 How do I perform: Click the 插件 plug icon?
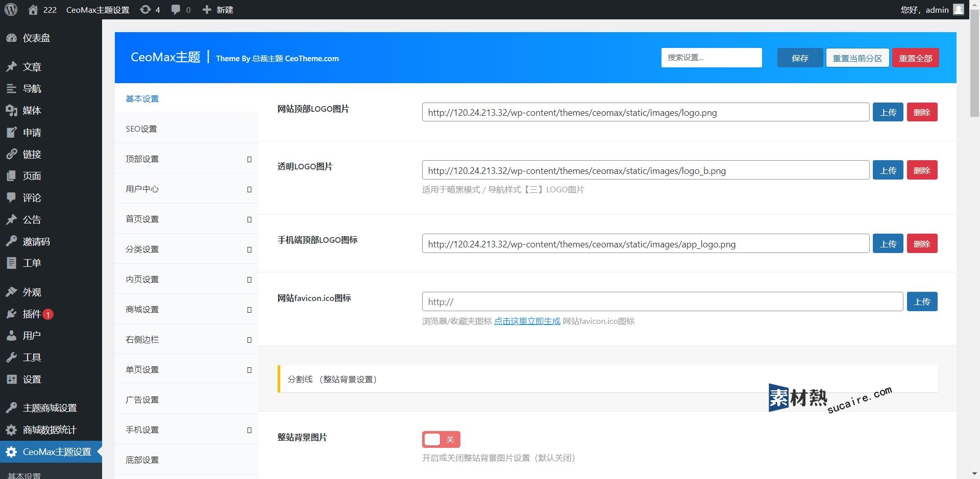11,314
